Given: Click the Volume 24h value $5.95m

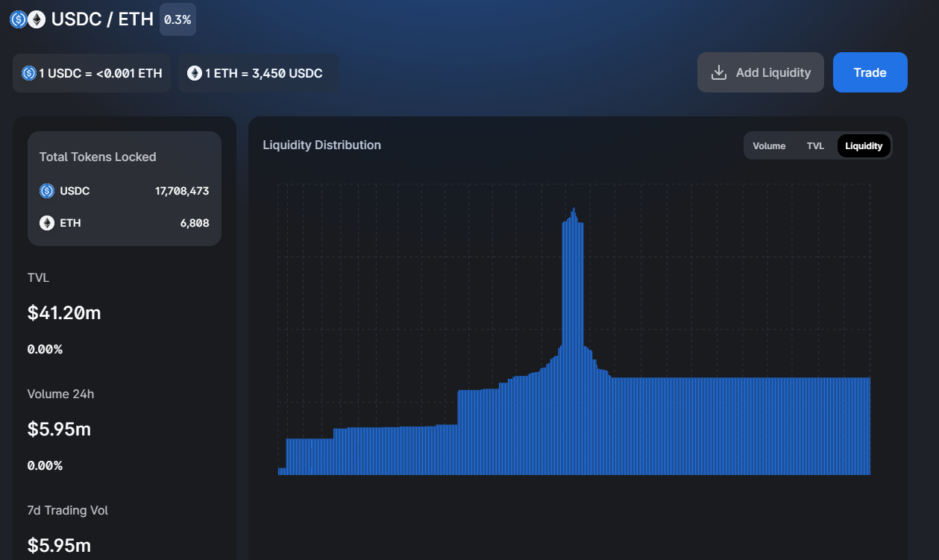Looking at the screenshot, I should 60,430.
